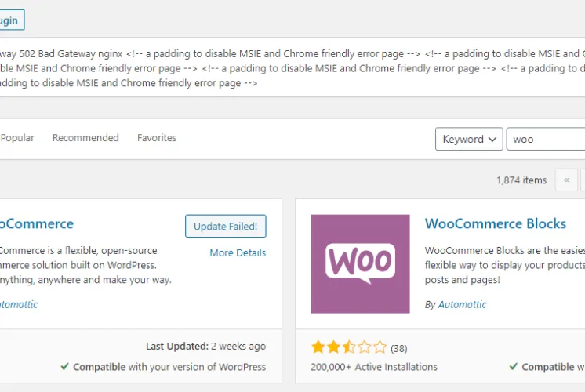Screen dimensions: 585x392
Task: Click Automattic author link under WooCommerce
Action: (x=19, y=305)
